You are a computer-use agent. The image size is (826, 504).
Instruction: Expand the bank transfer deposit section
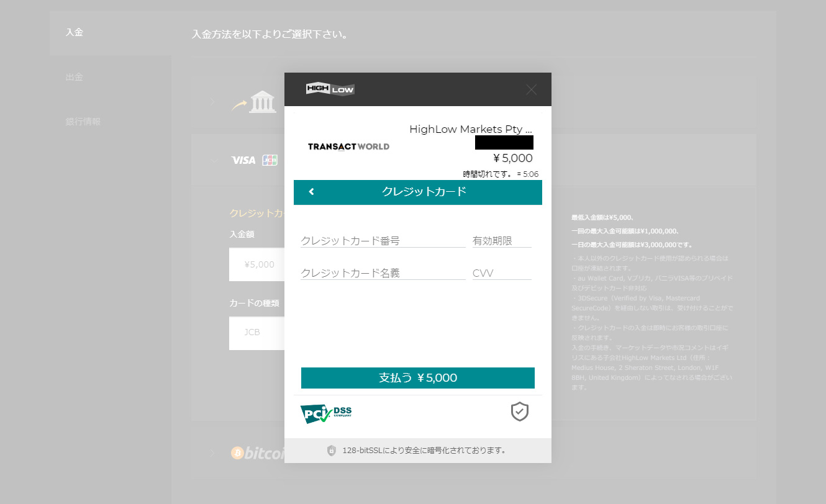pos(212,102)
